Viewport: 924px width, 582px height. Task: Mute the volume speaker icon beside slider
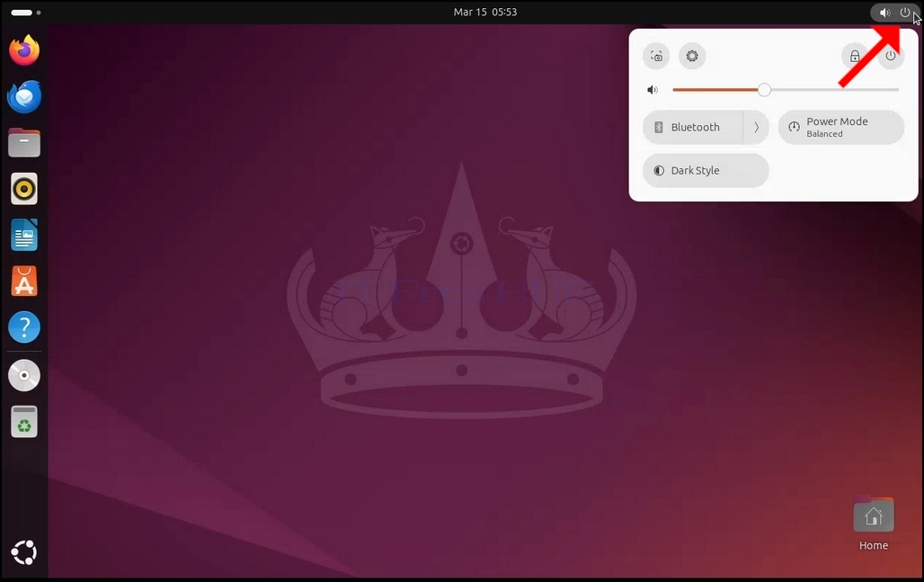653,90
